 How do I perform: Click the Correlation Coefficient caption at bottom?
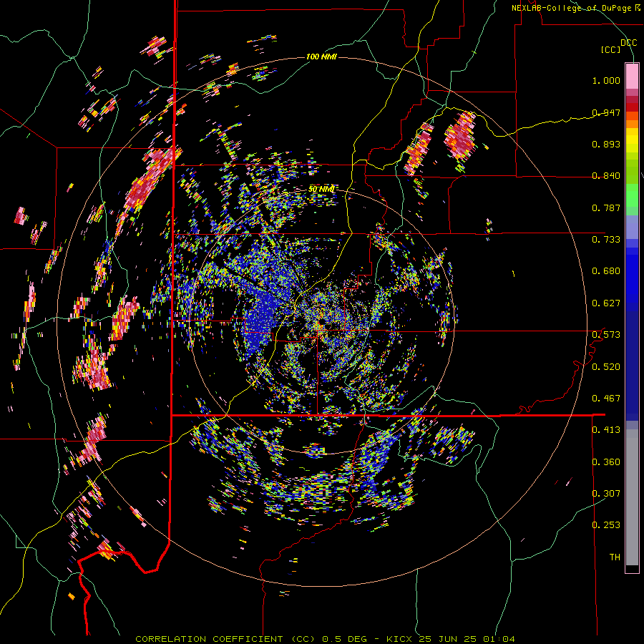point(325,639)
